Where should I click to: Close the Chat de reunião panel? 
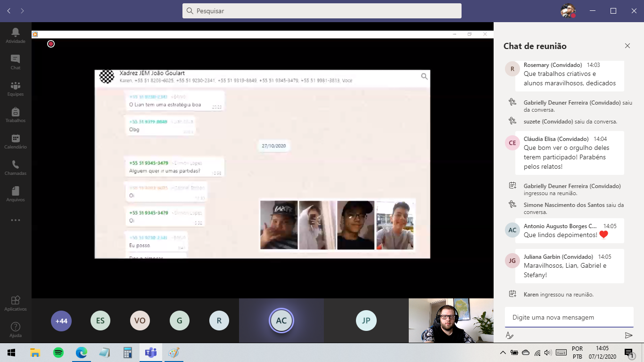pyautogui.click(x=627, y=46)
